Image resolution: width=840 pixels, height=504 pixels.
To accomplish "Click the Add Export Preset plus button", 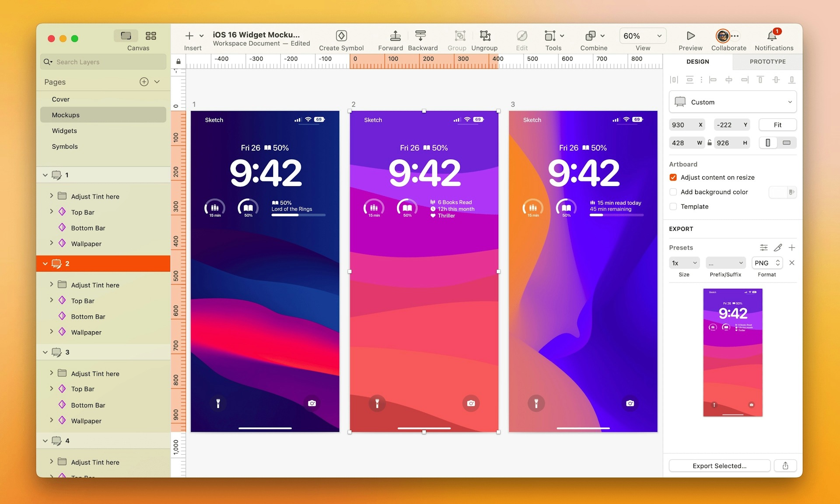I will (x=793, y=247).
